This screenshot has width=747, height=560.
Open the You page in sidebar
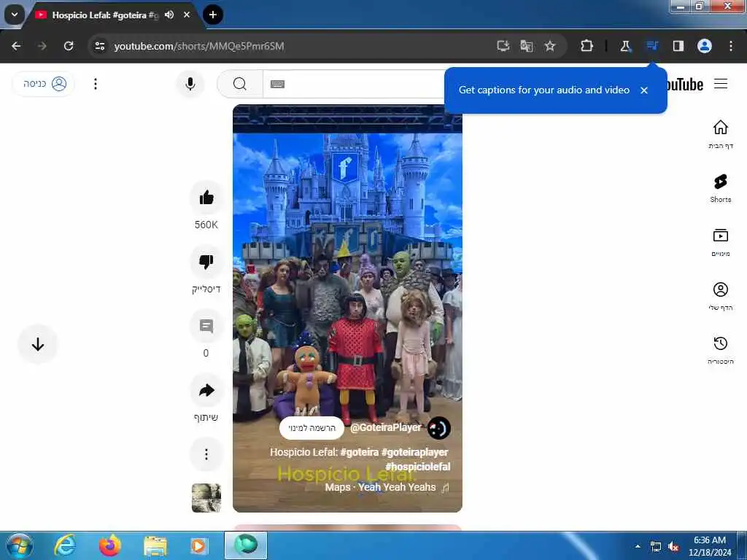coord(720,296)
